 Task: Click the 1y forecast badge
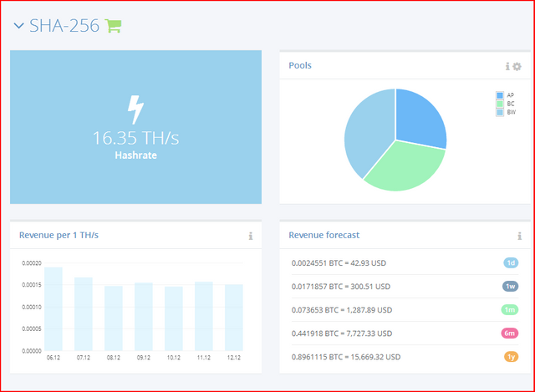pos(511,357)
